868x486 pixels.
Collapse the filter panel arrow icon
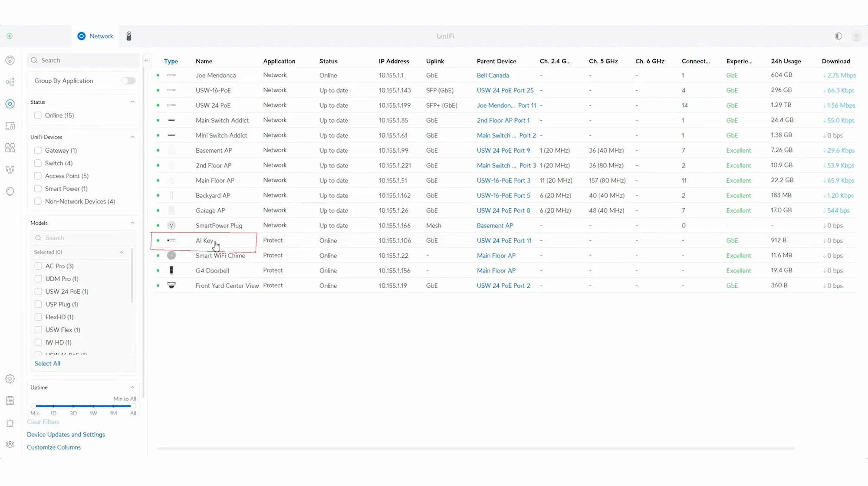click(x=147, y=60)
